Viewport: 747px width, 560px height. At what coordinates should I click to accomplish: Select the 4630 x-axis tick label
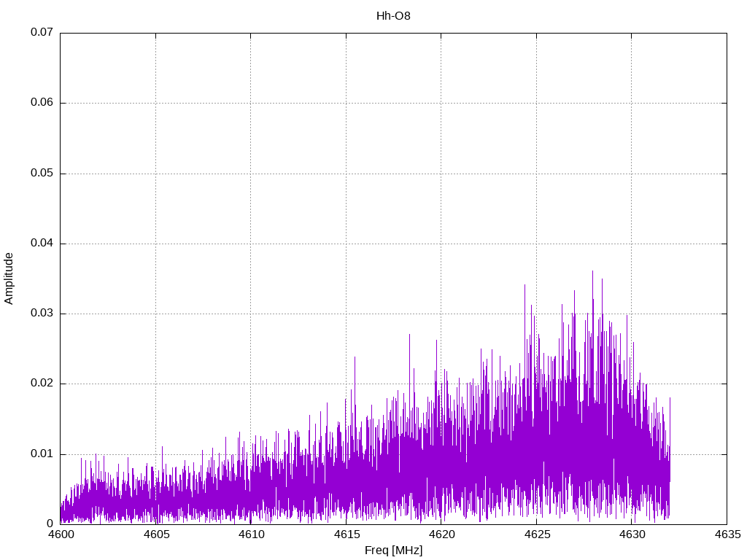pyautogui.click(x=632, y=535)
